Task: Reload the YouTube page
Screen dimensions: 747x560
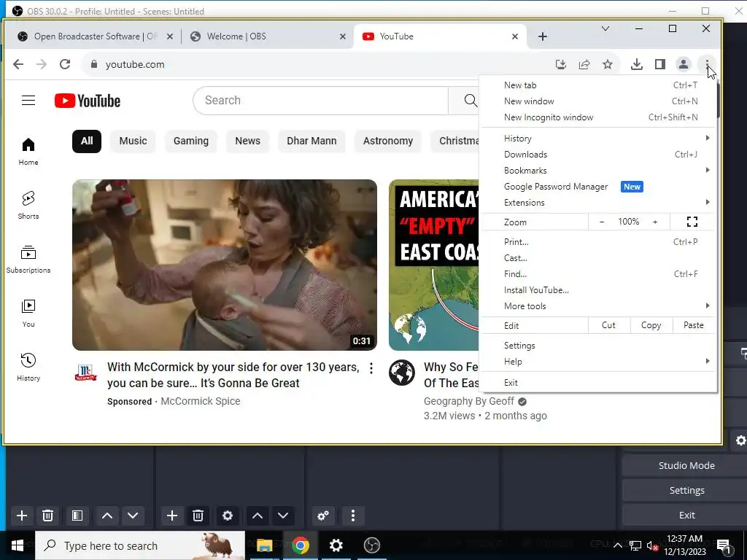Action: click(x=65, y=64)
